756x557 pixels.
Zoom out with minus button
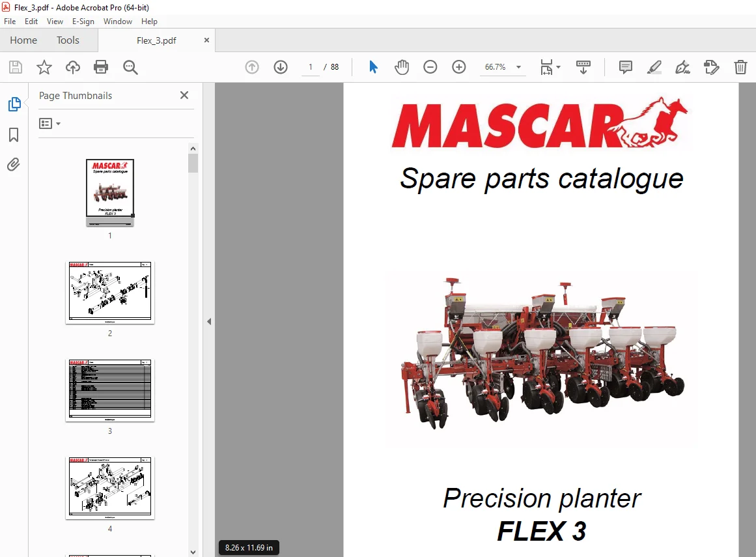coord(430,67)
